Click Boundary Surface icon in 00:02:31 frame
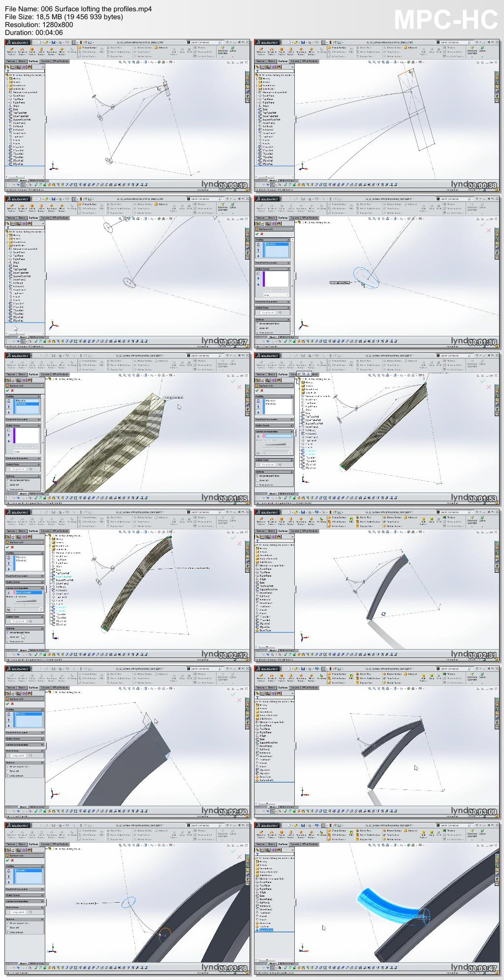Screen dimensions: 504x980 [x=301, y=520]
